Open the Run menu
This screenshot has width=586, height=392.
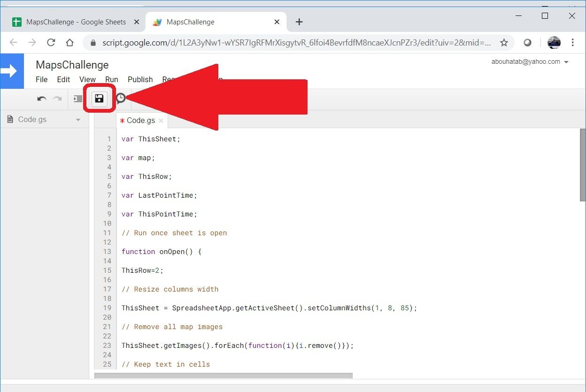[x=112, y=79]
